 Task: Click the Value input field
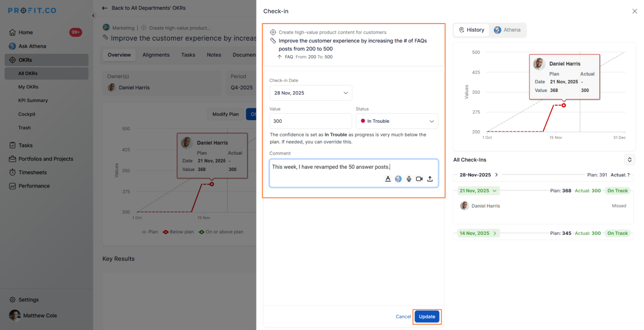point(310,121)
